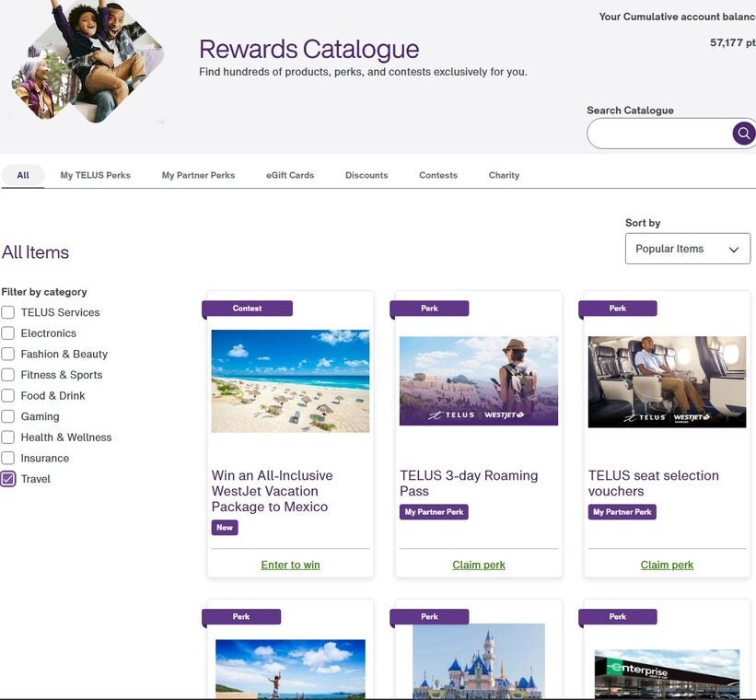Enable the TELUS Services filter
Screen dimensions: 756x700
tap(7, 311)
